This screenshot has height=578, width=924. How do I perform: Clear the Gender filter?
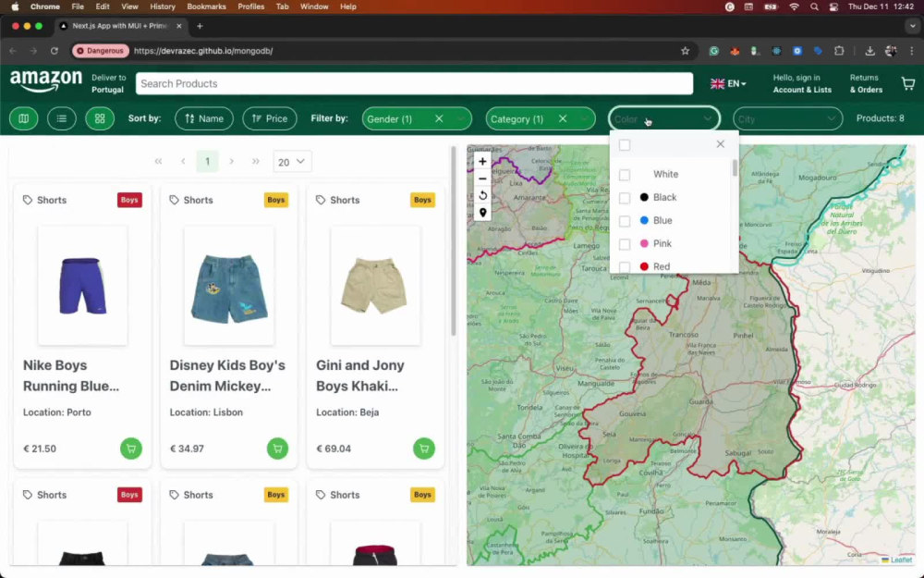click(x=439, y=118)
